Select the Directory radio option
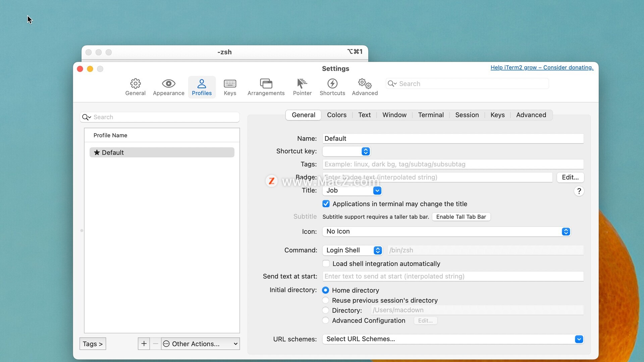The width and height of the screenshot is (644, 362). pyautogui.click(x=325, y=310)
